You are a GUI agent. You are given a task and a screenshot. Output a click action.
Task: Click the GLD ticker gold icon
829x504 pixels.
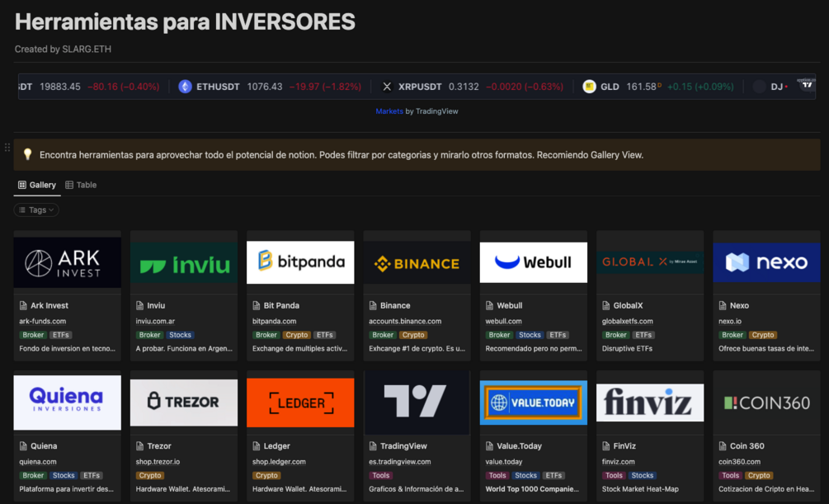pos(589,87)
